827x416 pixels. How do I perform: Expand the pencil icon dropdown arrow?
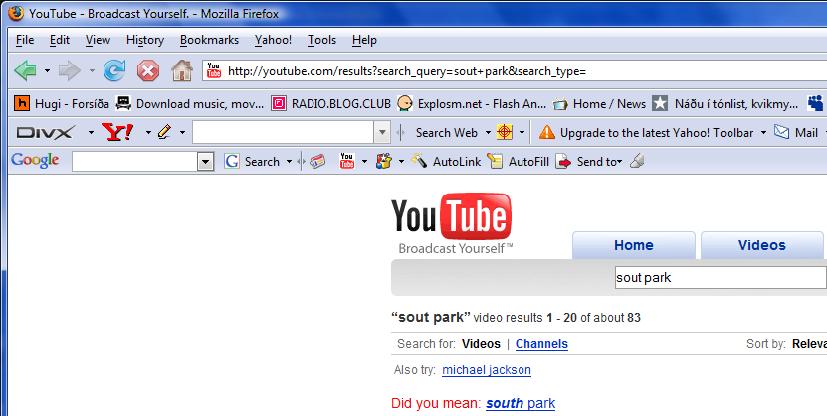tap(182, 132)
